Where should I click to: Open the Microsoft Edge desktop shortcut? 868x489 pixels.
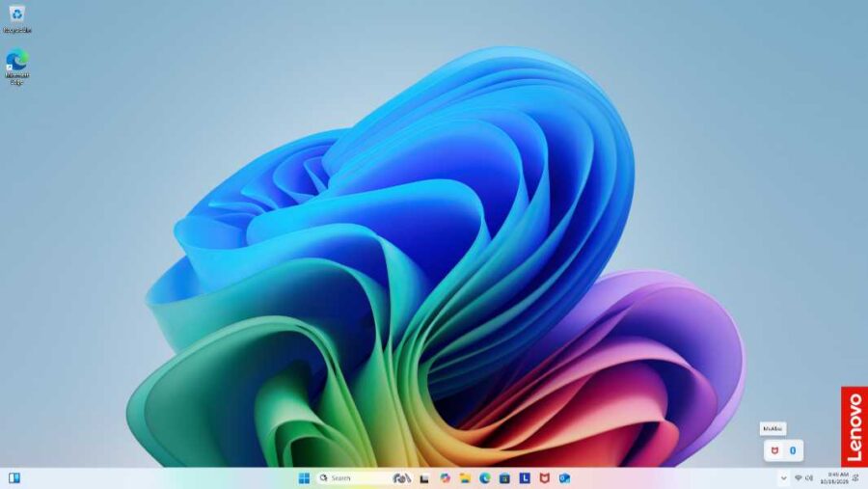click(16, 67)
